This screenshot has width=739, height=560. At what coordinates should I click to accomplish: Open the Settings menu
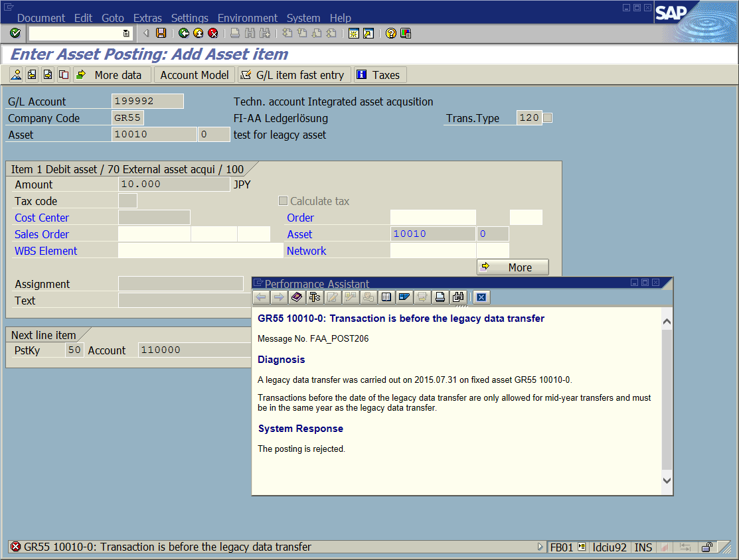[x=189, y=18]
